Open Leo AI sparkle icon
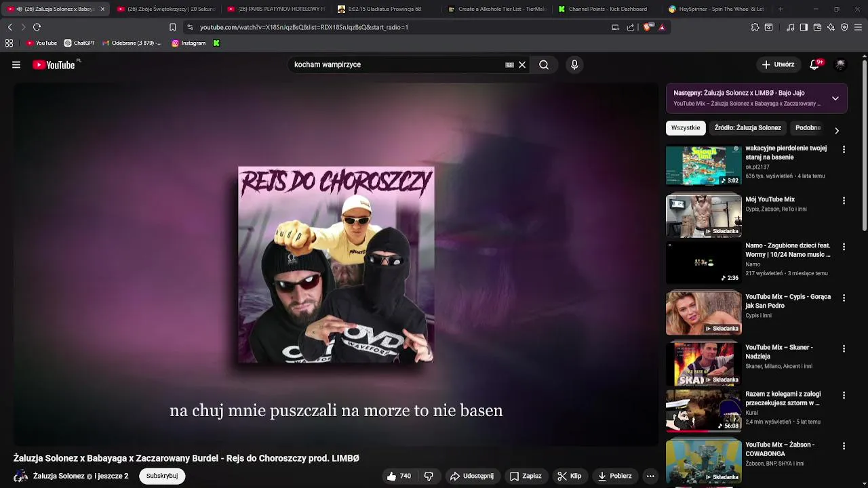Viewport: 868px width, 488px height. [831, 27]
